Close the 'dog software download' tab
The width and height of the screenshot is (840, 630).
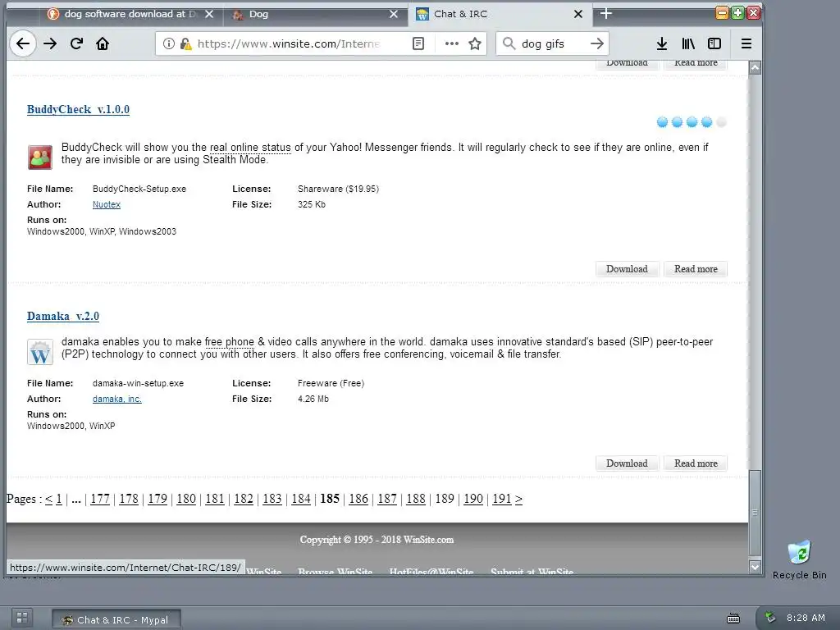tap(209, 14)
